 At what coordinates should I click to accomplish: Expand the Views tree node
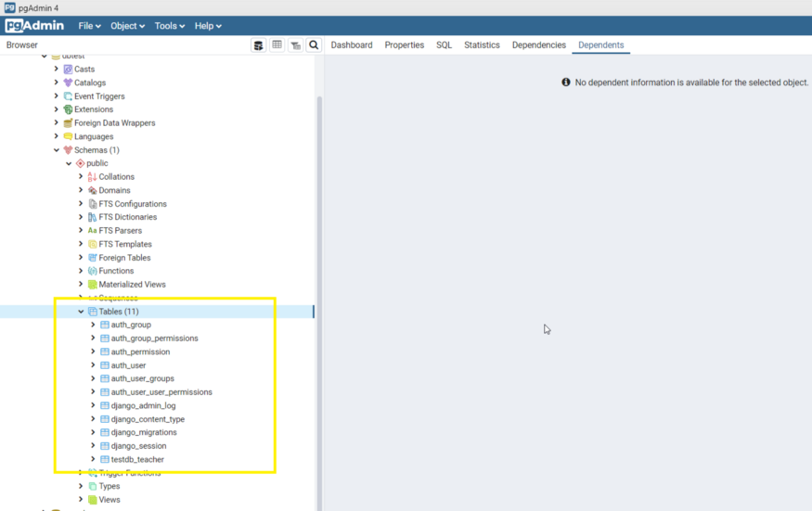[x=81, y=500]
